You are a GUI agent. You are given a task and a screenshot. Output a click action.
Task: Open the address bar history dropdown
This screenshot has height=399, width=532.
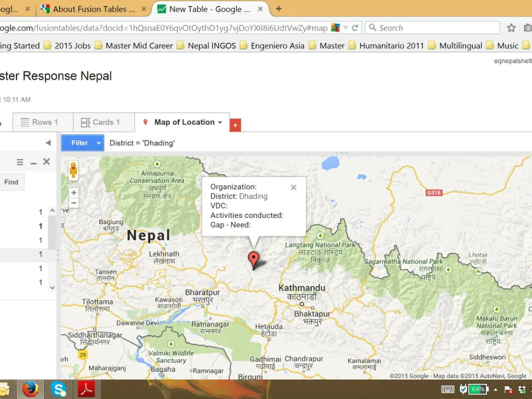tap(345, 28)
